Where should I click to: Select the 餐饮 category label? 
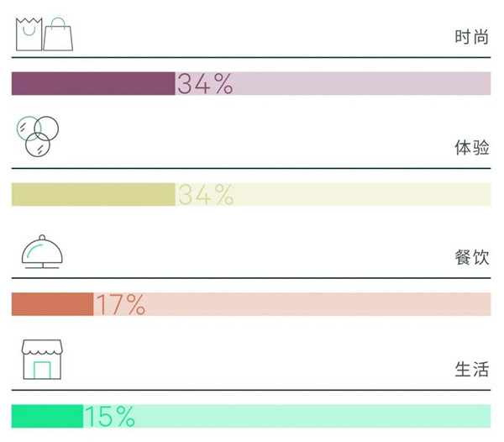[x=471, y=257]
